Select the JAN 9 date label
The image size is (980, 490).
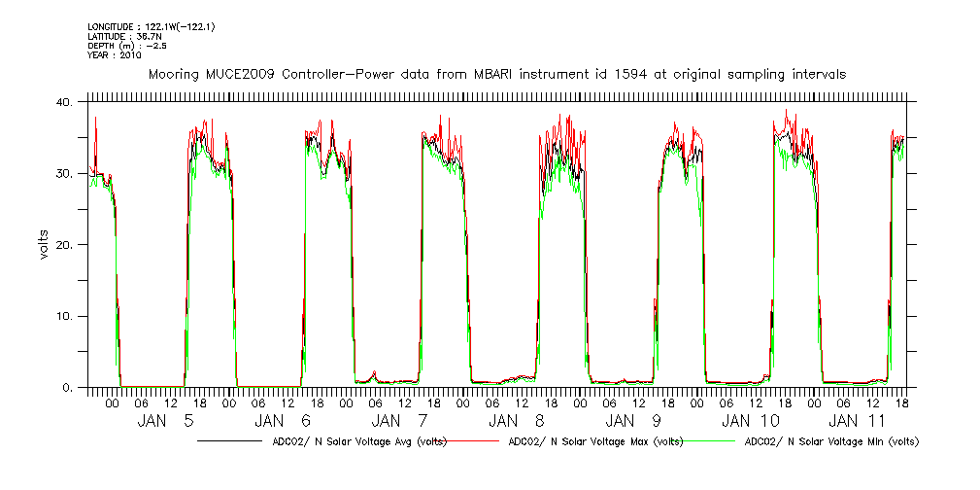click(x=634, y=421)
